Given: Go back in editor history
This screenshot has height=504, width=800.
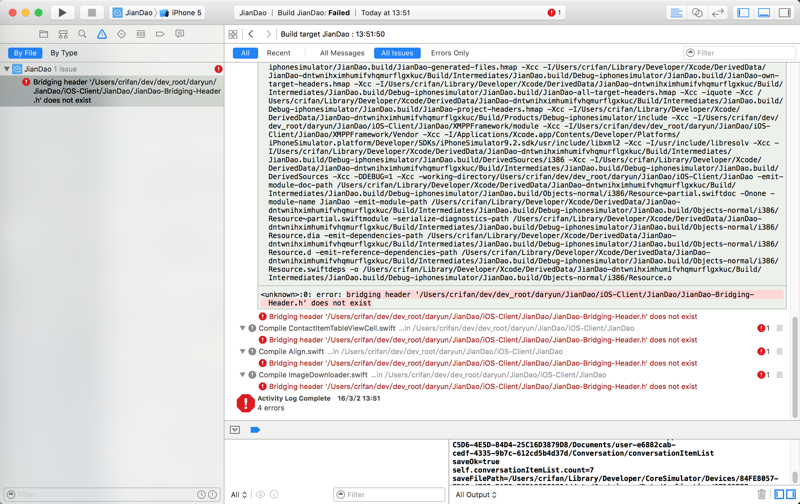Looking at the screenshot, I should click(251, 34).
